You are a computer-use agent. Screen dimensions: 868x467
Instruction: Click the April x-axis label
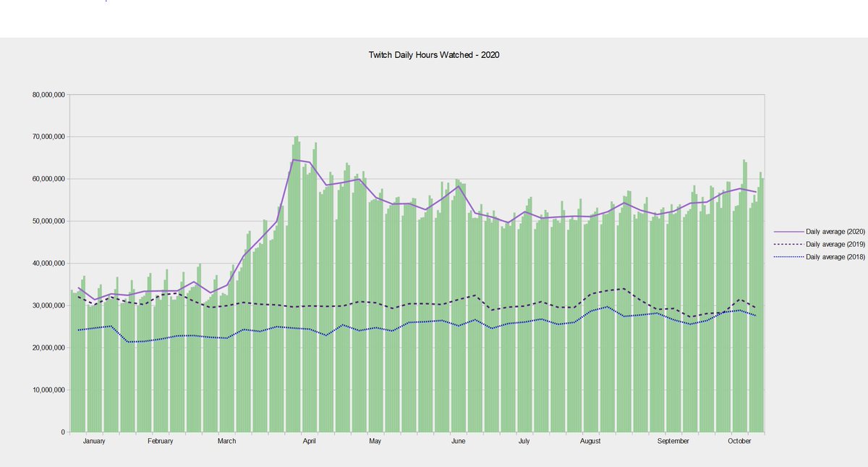pos(310,441)
